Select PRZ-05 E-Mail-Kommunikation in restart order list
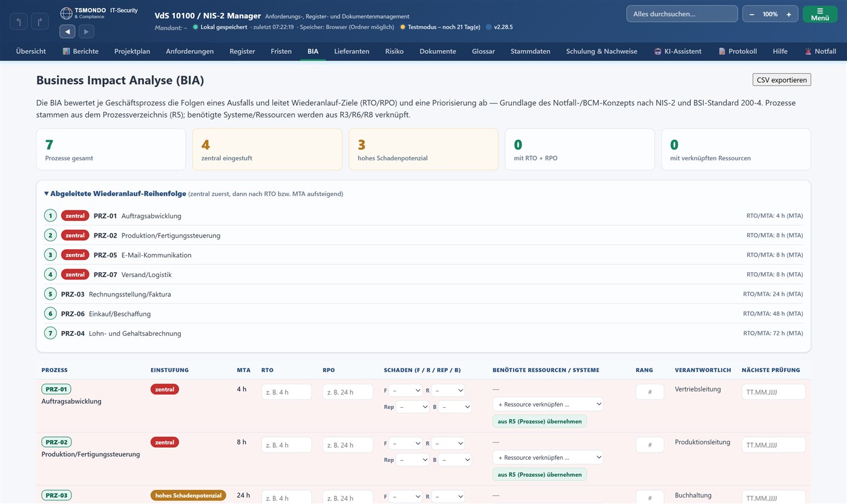 (x=423, y=255)
